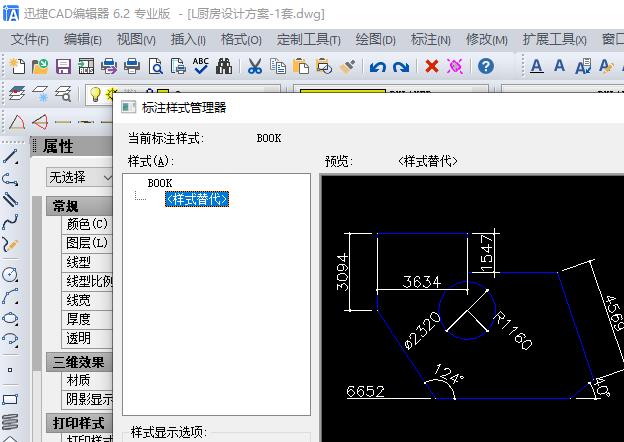
Task: Click the layer search magnifier icon
Action: point(63,94)
